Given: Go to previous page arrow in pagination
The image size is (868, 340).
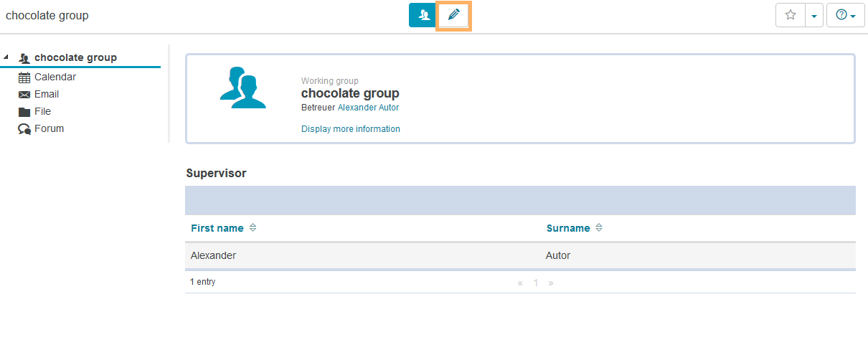Looking at the screenshot, I should pyautogui.click(x=520, y=283).
